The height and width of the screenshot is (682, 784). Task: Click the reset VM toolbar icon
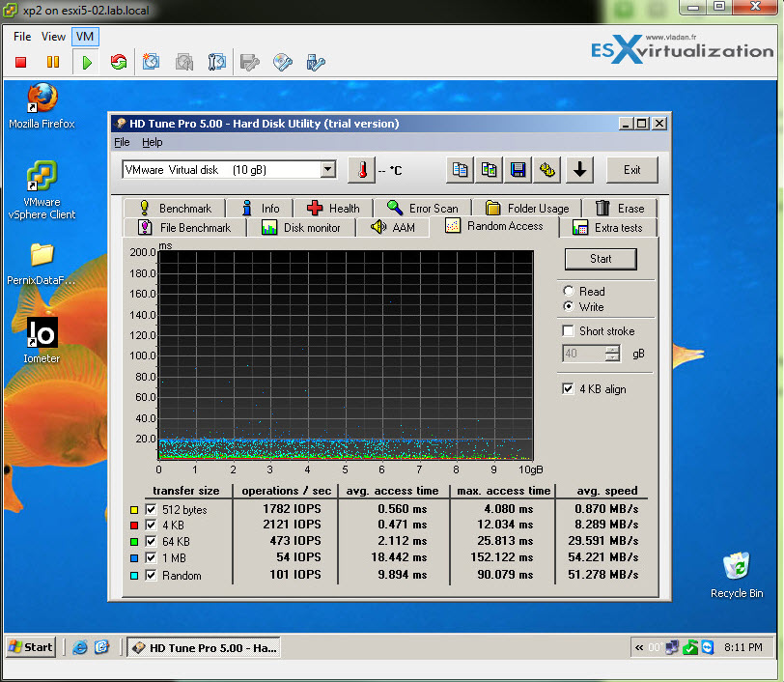(119, 62)
